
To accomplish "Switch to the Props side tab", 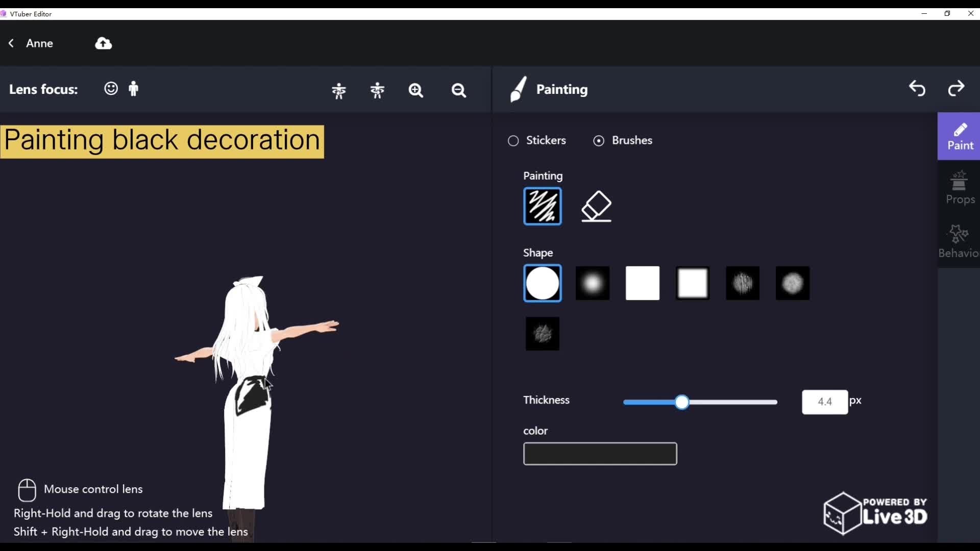I will [960, 188].
